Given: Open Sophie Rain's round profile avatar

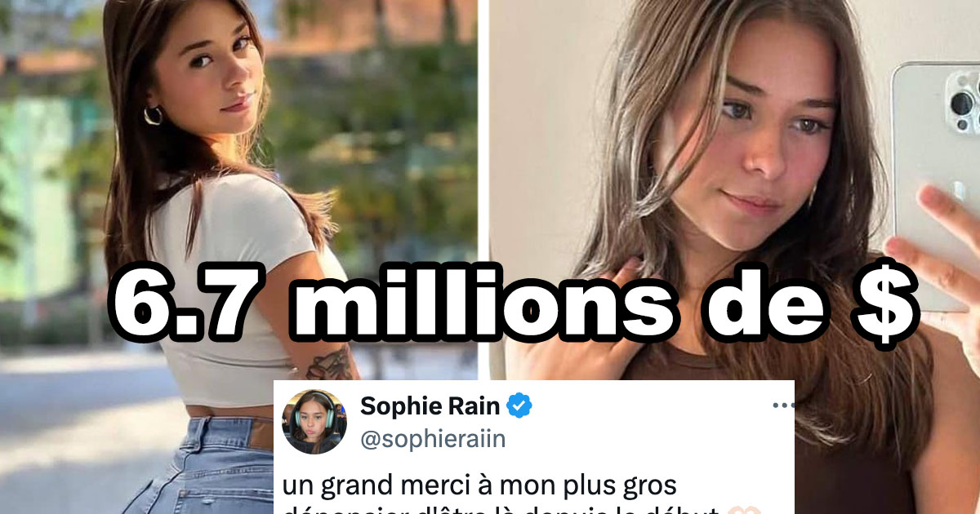Looking at the screenshot, I should pos(314,422).
